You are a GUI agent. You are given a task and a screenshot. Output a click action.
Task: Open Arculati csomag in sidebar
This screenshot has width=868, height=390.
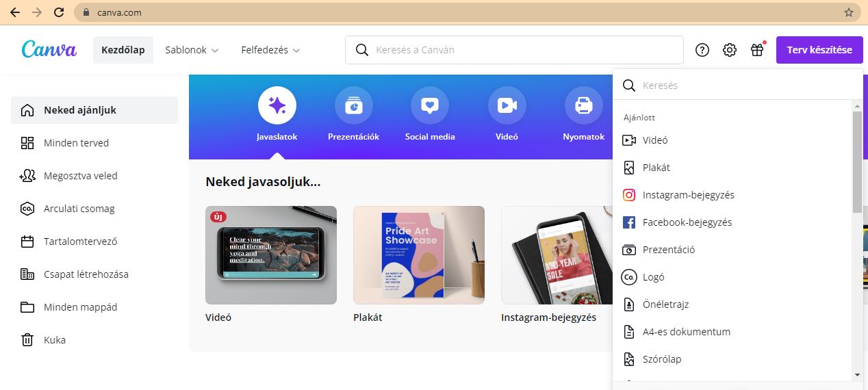tap(94, 209)
